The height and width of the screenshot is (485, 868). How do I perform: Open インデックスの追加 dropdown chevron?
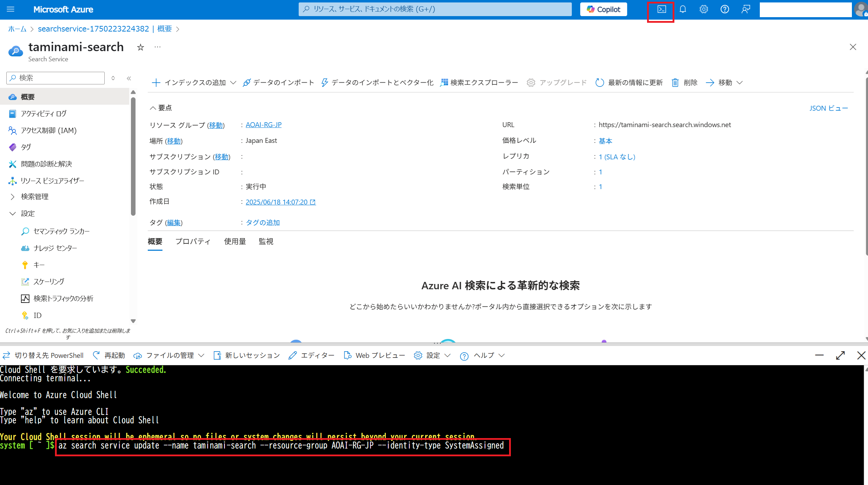(x=233, y=83)
